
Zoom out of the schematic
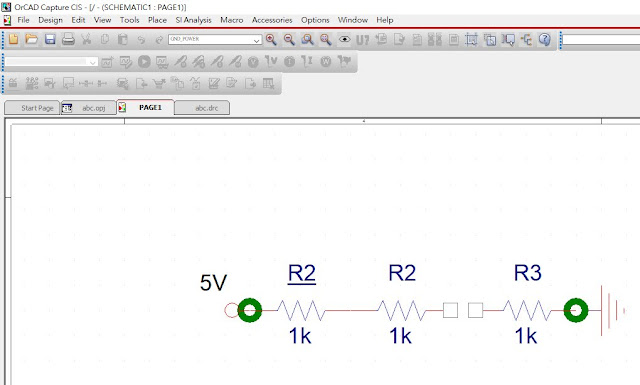point(289,40)
